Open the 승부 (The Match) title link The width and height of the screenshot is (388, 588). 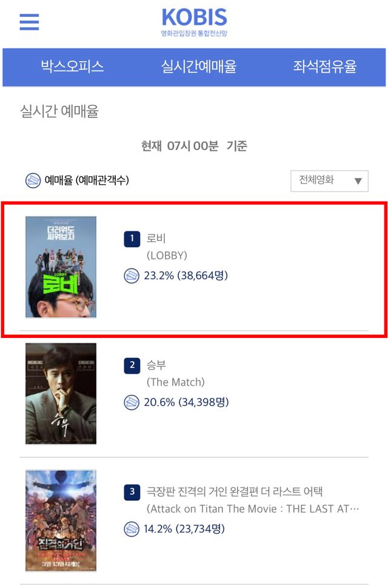[175, 373]
